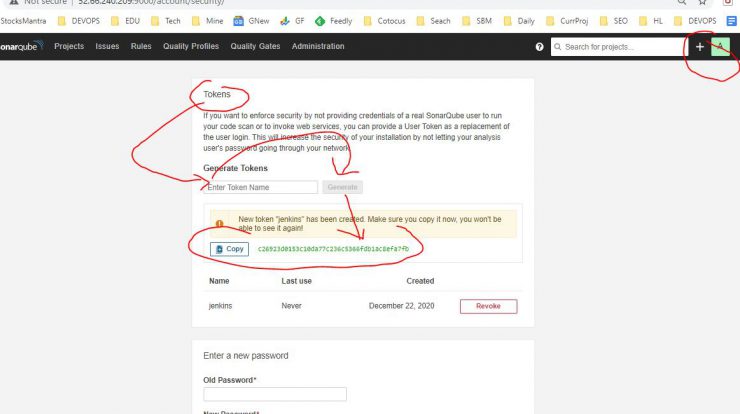Open the SEO bookmark folder

coord(614,21)
